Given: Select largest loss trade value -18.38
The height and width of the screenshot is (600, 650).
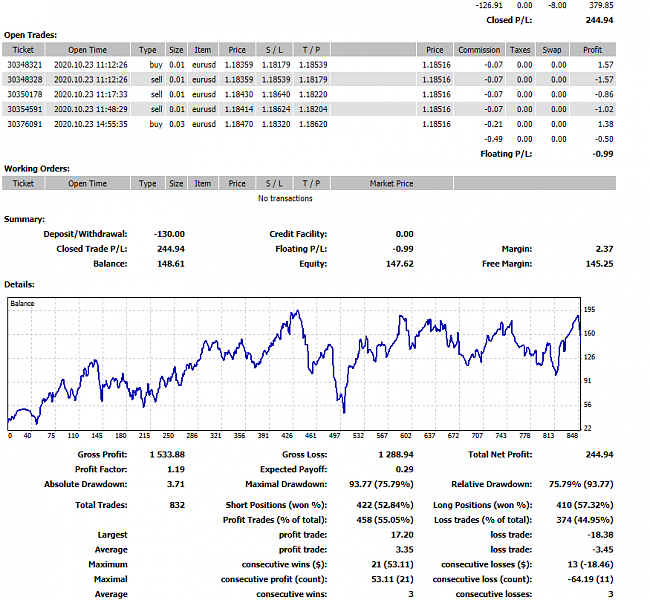Looking at the screenshot, I should (601, 535).
